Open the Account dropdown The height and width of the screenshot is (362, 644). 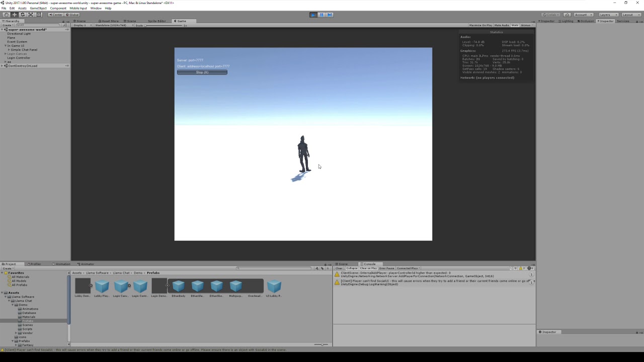[583, 15]
